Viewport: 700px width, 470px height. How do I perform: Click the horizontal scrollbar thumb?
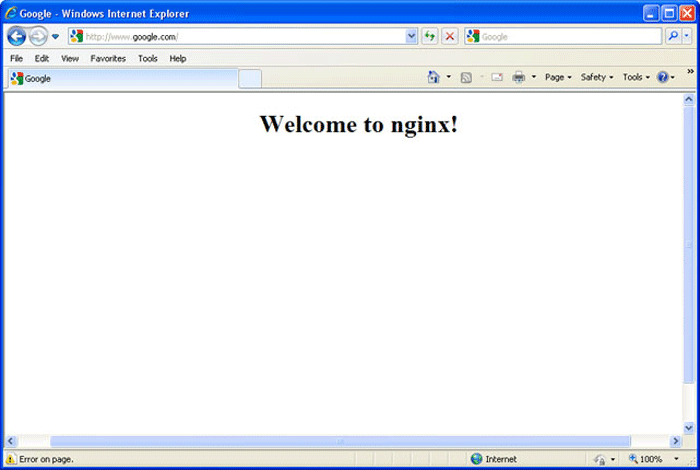[x=340, y=441]
